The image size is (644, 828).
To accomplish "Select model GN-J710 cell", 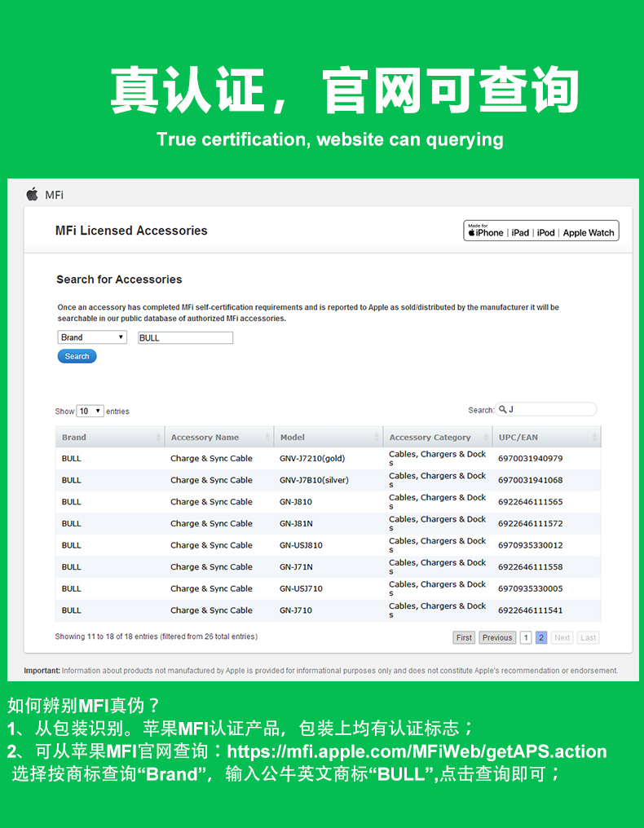I will tap(296, 610).
